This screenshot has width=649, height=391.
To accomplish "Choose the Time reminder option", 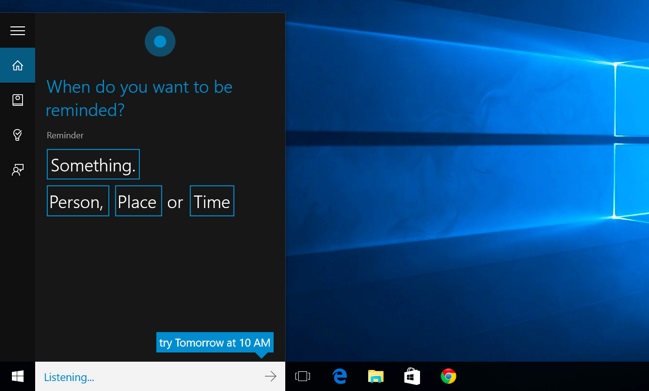I will point(212,201).
